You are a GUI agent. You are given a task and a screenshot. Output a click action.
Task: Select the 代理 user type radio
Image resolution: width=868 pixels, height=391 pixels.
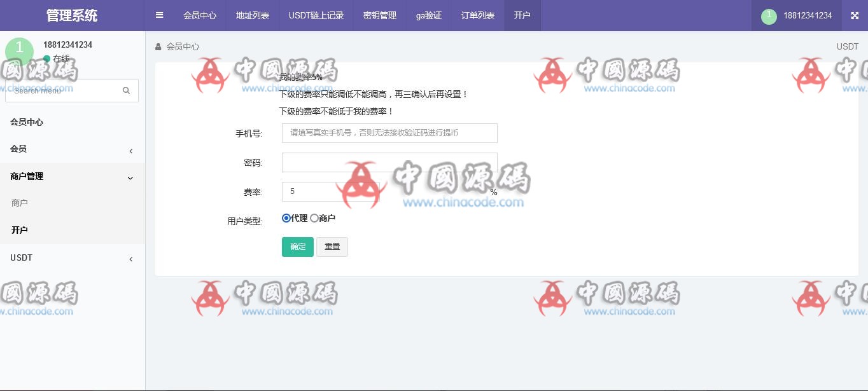point(286,218)
